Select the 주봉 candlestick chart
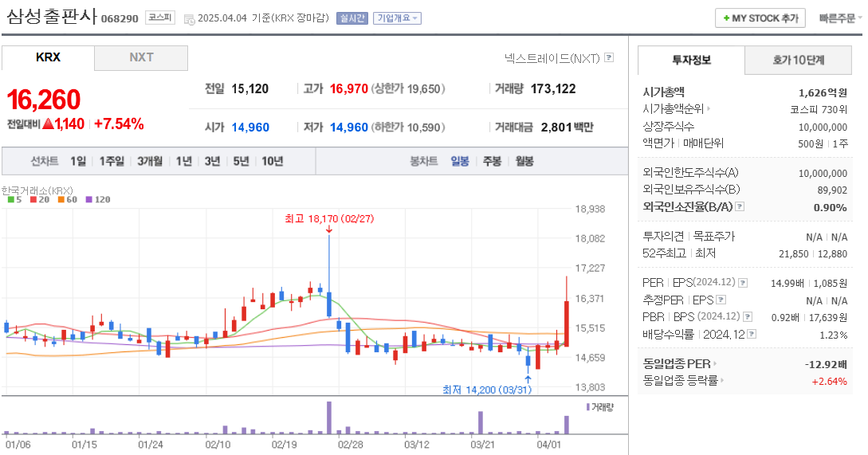The image size is (868, 455). (492, 161)
